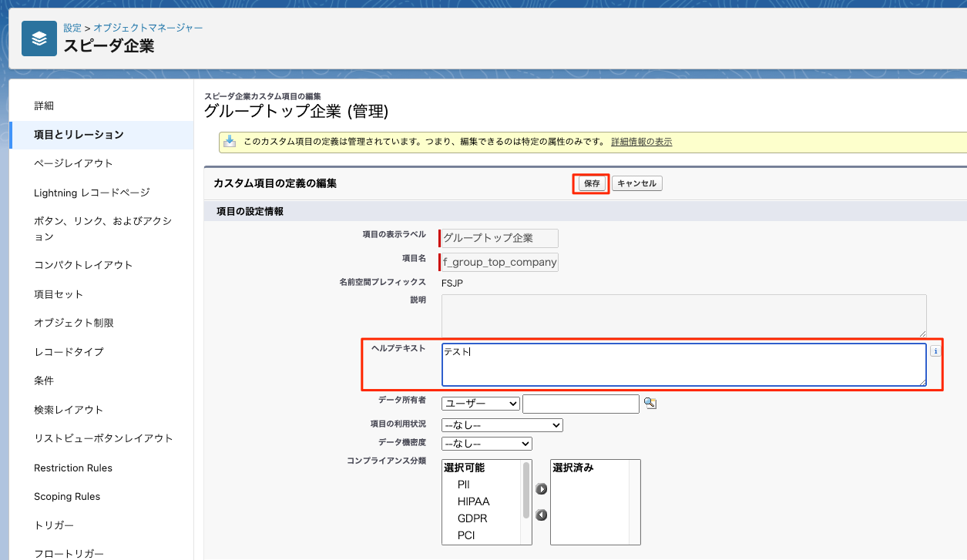
Task: Expand the 項目の利用状況 dropdown
Action: click(x=502, y=425)
